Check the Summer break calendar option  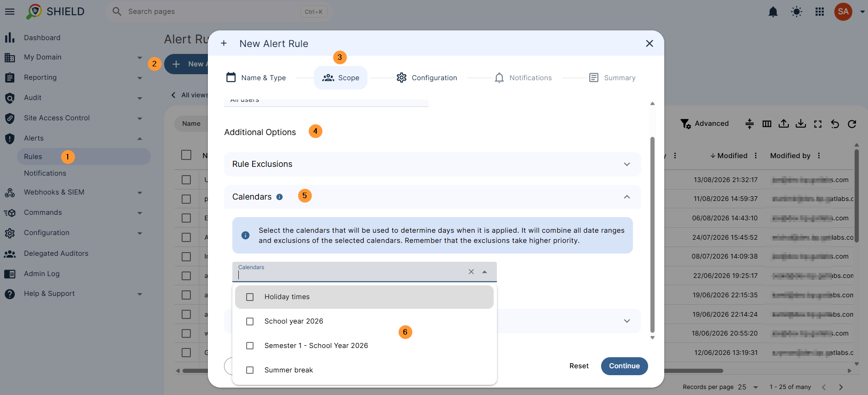tap(250, 370)
